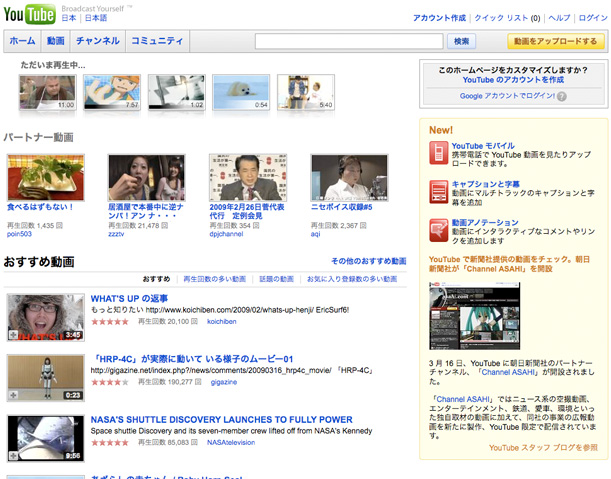Open NASA'S SHUTTLE DISCOVERY title link

(222, 419)
